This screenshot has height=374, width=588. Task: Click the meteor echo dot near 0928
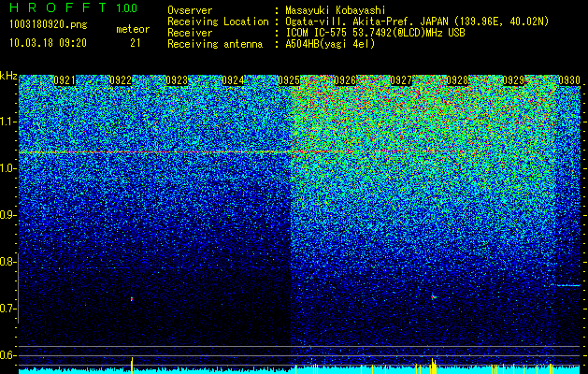click(x=434, y=297)
